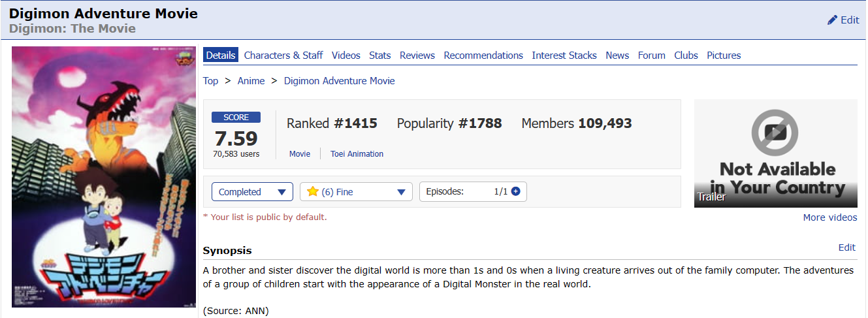Image resolution: width=868 pixels, height=318 pixels.
Task: Go to the Clubs tab
Action: [686, 56]
